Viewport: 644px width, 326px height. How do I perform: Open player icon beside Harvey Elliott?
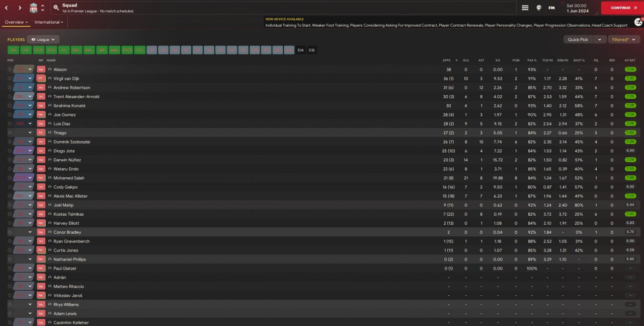(x=50, y=223)
